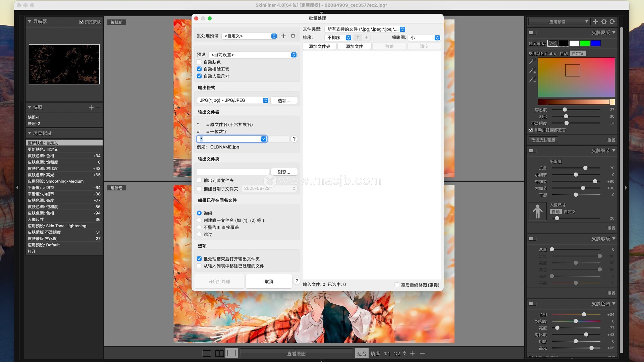Image resolution: width=644 pixels, height=362 pixels.
Task: Uncheck 自动人像尺寸 checkbox
Action: coord(199,76)
